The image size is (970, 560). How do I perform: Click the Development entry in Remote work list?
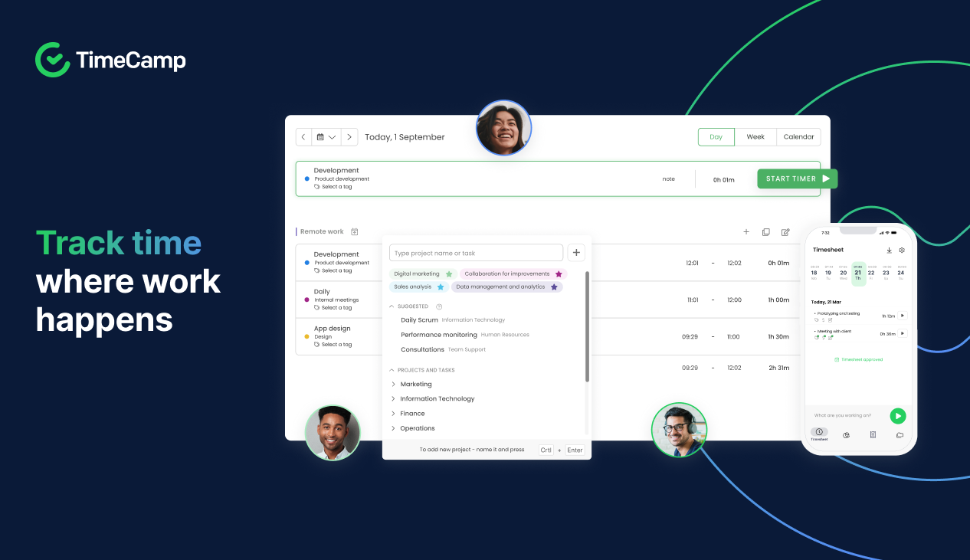336,254
